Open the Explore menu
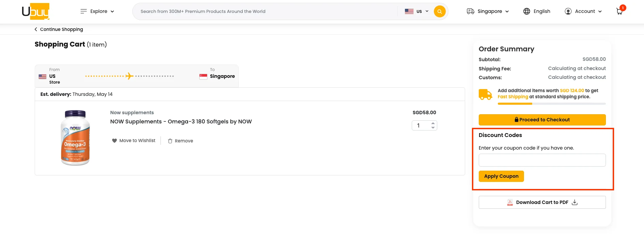Viewport: 644px width, 239px height. point(97,11)
